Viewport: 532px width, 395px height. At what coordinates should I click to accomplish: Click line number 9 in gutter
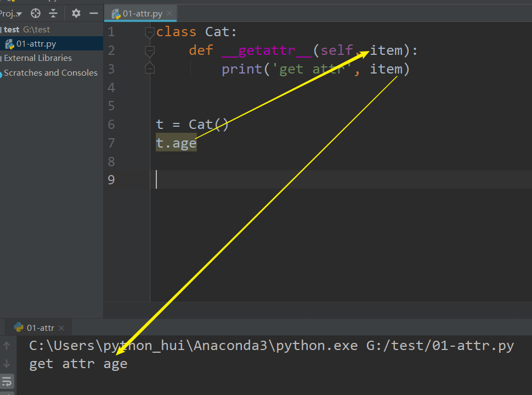point(111,180)
